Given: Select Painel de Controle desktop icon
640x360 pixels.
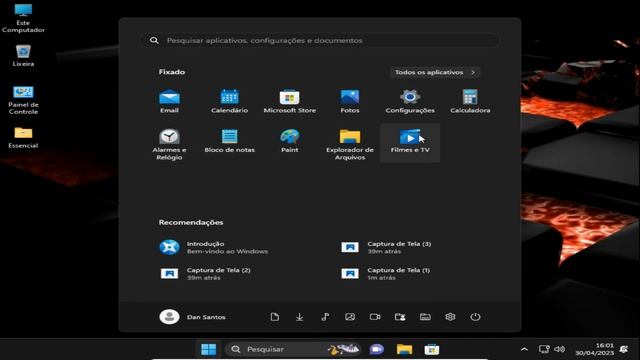Looking at the screenshot, I should [23, 100].
